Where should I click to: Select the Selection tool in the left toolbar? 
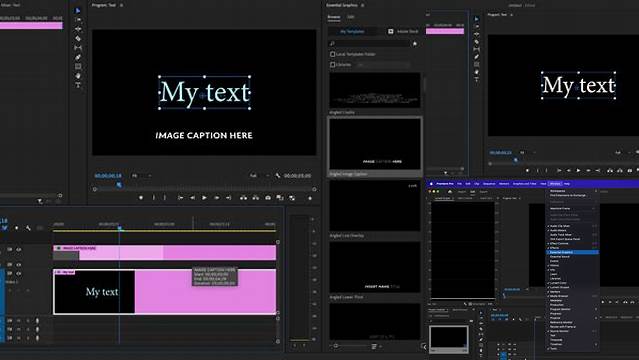tap(78, 11)
